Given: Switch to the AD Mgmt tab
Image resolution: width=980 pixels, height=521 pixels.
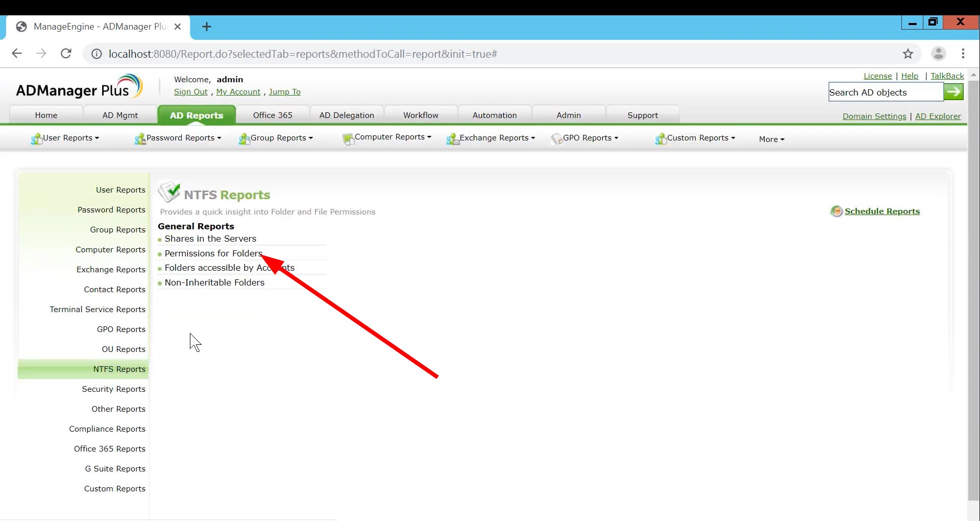Looking at the screenshot, I should click(x=120, y=115).
